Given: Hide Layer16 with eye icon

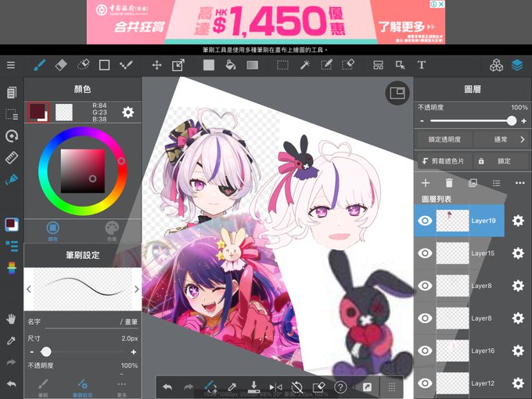Looking at the screenshot, I should tap(425, 350).
